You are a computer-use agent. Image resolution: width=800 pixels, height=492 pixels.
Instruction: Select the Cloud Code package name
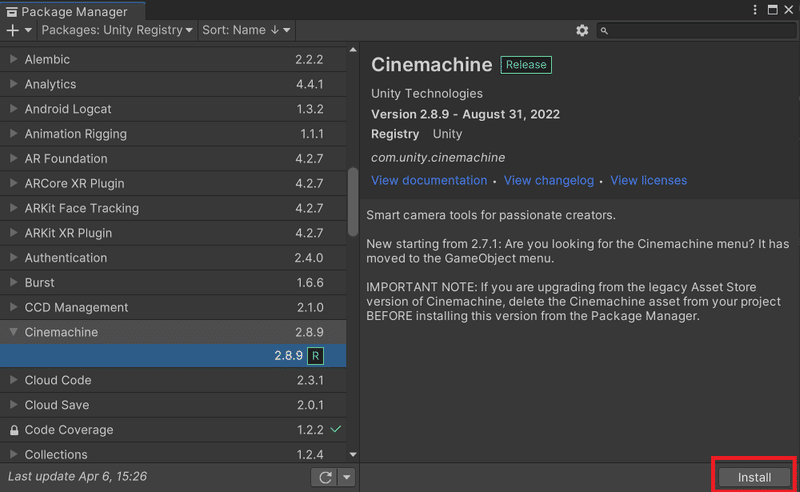click(x=58, y=380)
